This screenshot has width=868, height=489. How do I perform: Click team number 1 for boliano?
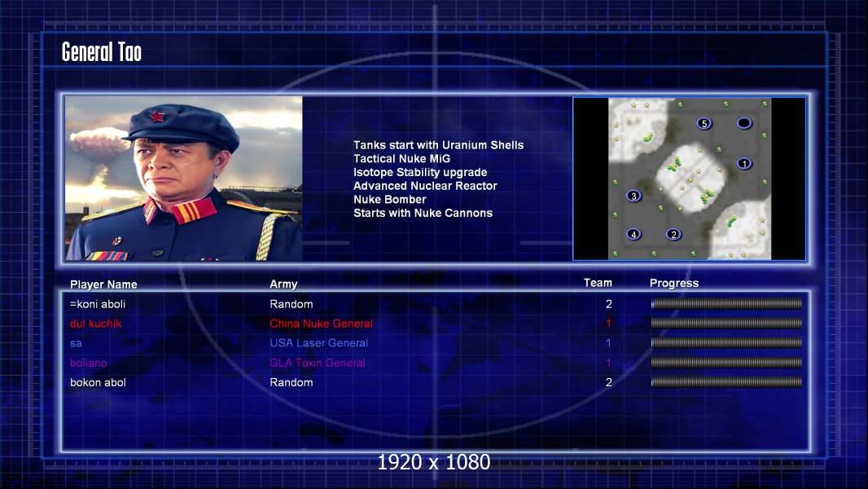click(x=608, y=363)
